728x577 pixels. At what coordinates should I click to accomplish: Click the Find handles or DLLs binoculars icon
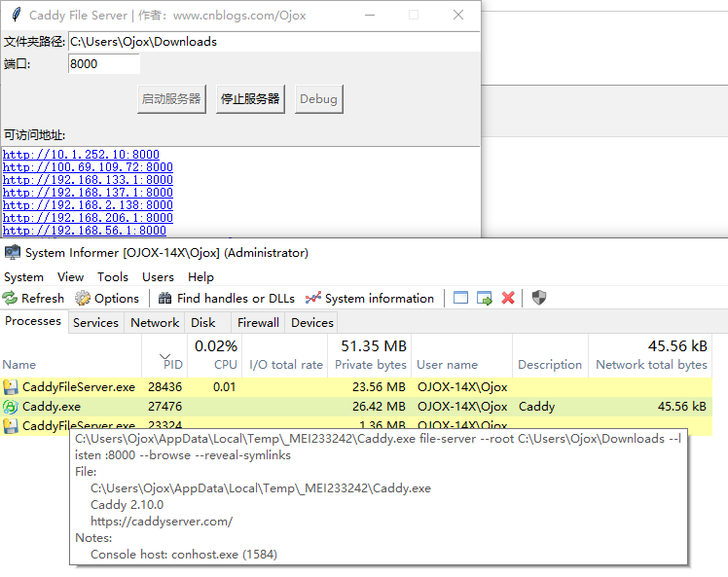tap(164, 298)
